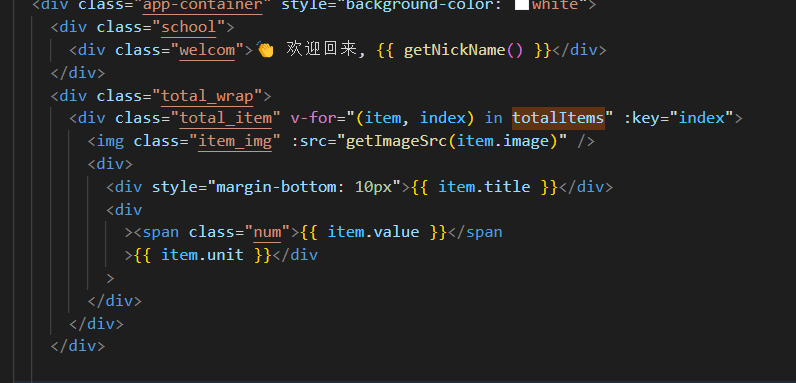Click the "num" class name
This screenshot has height=383, width=796.
tap(267, 232)
